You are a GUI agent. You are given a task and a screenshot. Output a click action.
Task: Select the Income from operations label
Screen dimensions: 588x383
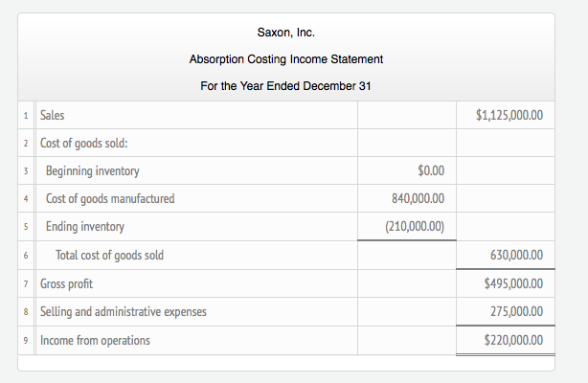click(x=96, y=340)
